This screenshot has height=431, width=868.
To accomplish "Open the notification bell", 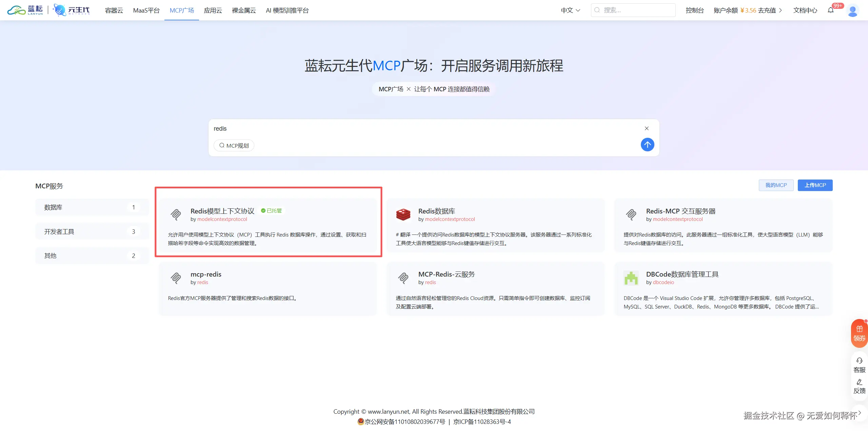I will pyautogui.click(x=831, y=10).
